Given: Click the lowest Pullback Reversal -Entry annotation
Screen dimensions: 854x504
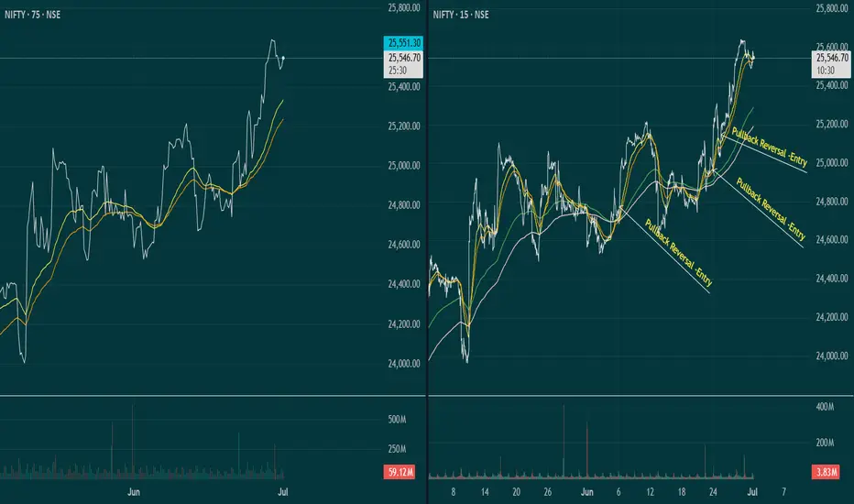Looking at the screenshot, I should 679,253.
